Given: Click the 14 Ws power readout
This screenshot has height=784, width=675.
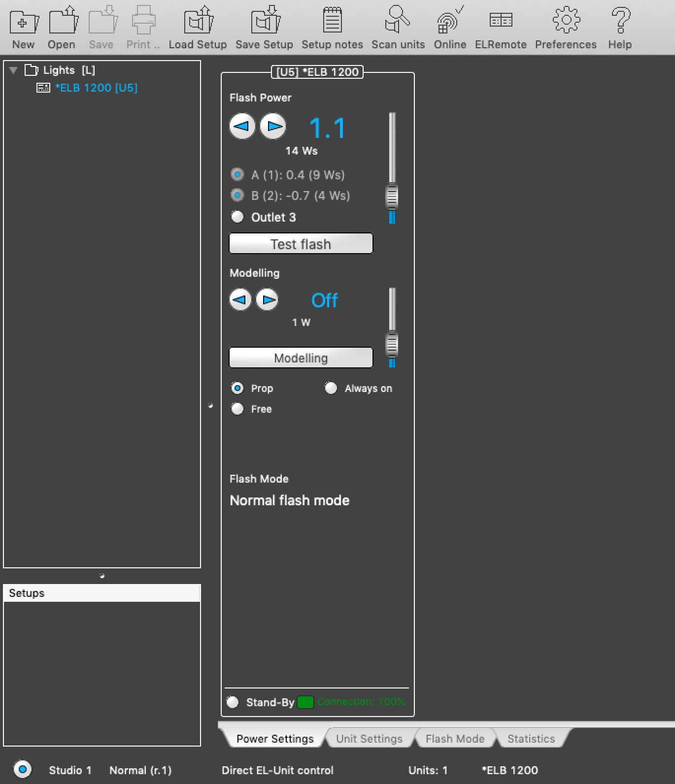Looking at the screenshot, I should click(302, 151).
